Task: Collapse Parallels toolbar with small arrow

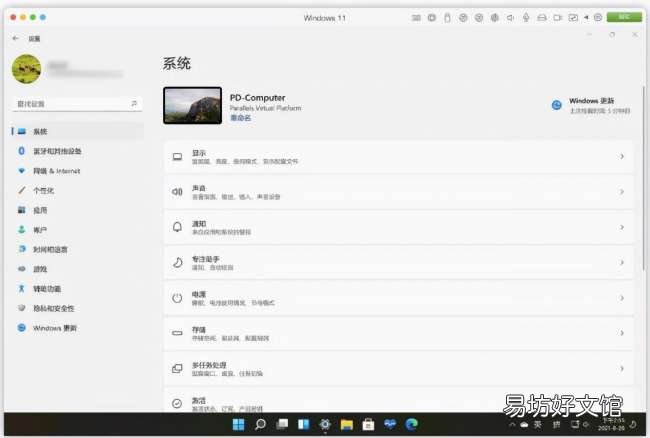Action: (x=586, y=17)
